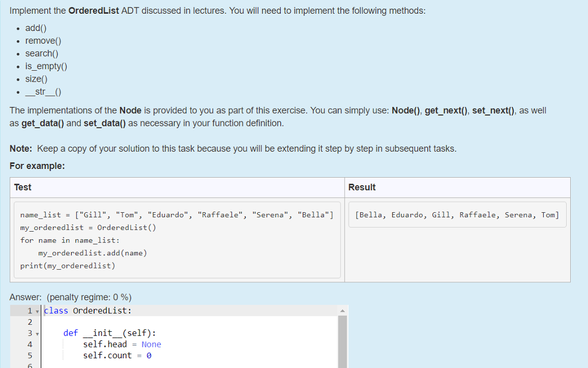This screenshot has height=368, width=588.
Task: Place cursor on 'self.head = None' line
Action: pyautogui.click(x=122, y=344)
